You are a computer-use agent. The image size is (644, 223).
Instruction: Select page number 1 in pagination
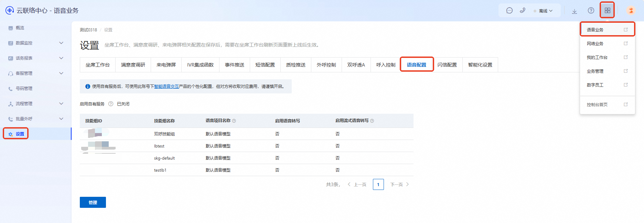point(378,184)
